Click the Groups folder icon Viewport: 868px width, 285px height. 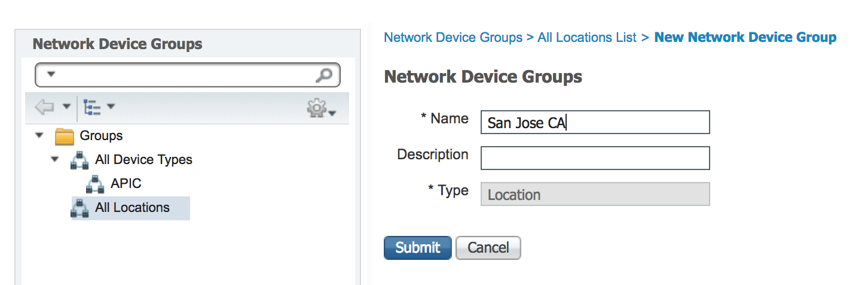tap(64, 137)
